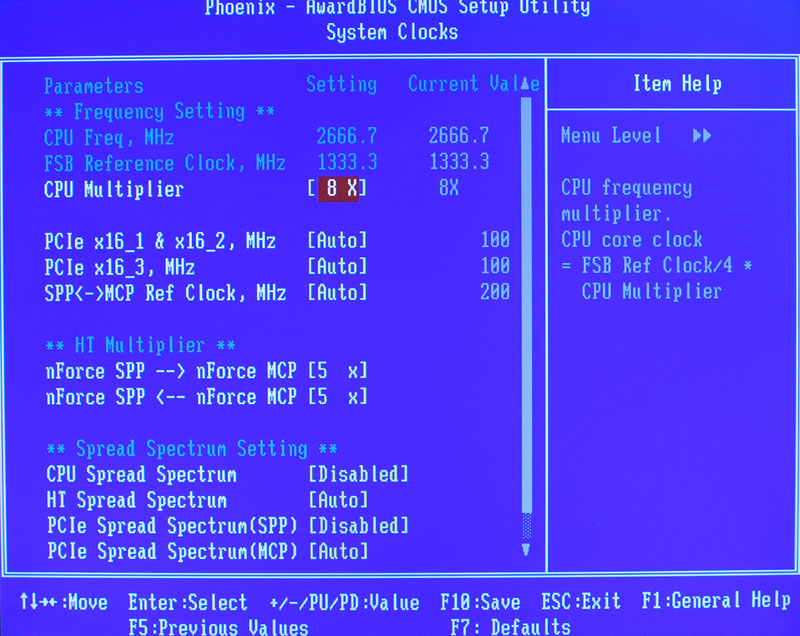
Task: Click the FSB current value 1333.3
Action: (x=459, y=162)
